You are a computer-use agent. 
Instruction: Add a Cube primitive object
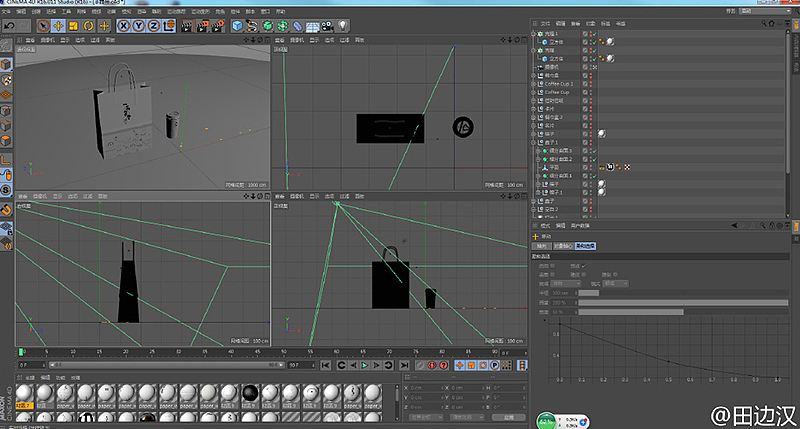point(237,26)
